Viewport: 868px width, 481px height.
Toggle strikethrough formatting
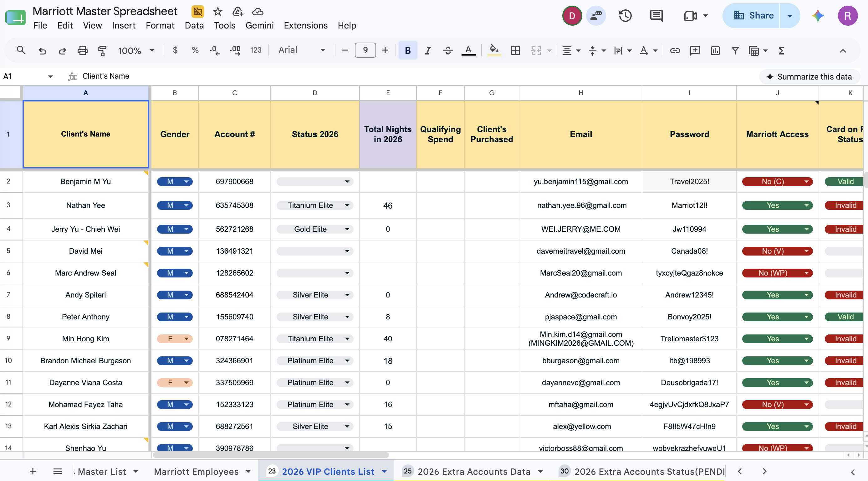pyautogui.click(x=448, y=50)
